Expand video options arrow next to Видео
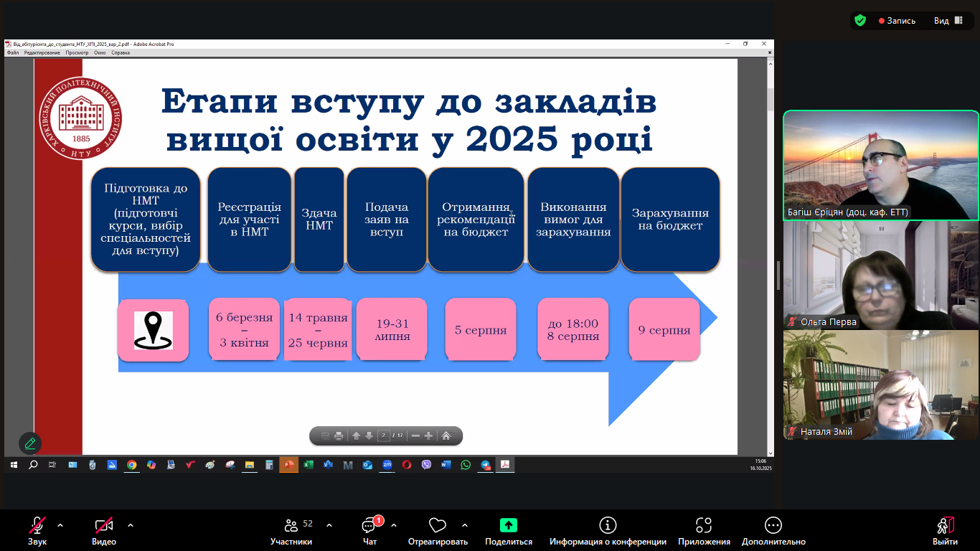 (131, 525)
